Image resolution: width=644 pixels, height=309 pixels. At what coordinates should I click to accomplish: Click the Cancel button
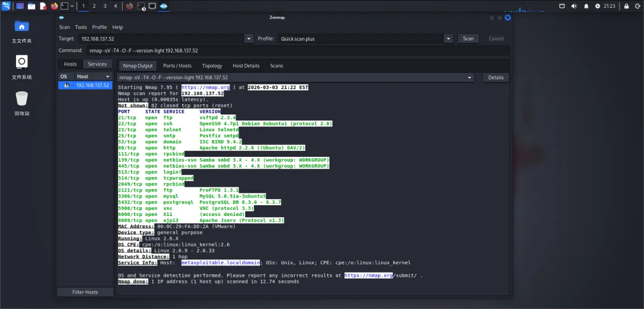coord(496,39)
